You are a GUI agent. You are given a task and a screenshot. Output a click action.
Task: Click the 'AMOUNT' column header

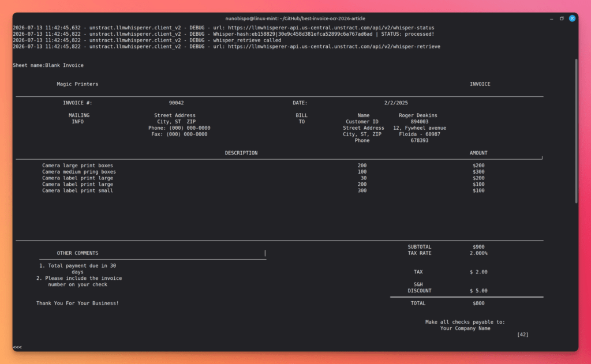pos(478,153)
